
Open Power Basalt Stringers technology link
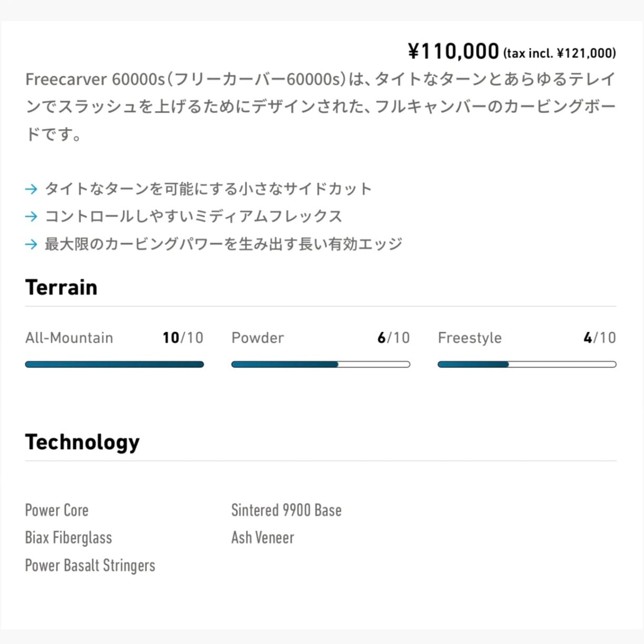[90, 566]
